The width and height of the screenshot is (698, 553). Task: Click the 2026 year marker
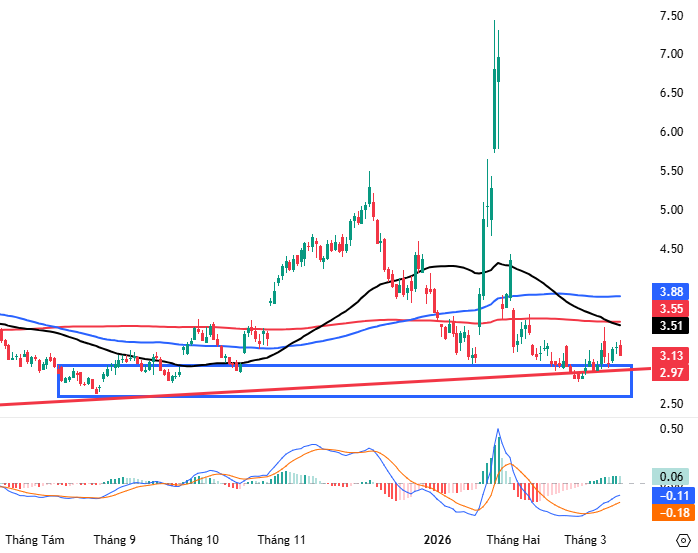[436, 539]
